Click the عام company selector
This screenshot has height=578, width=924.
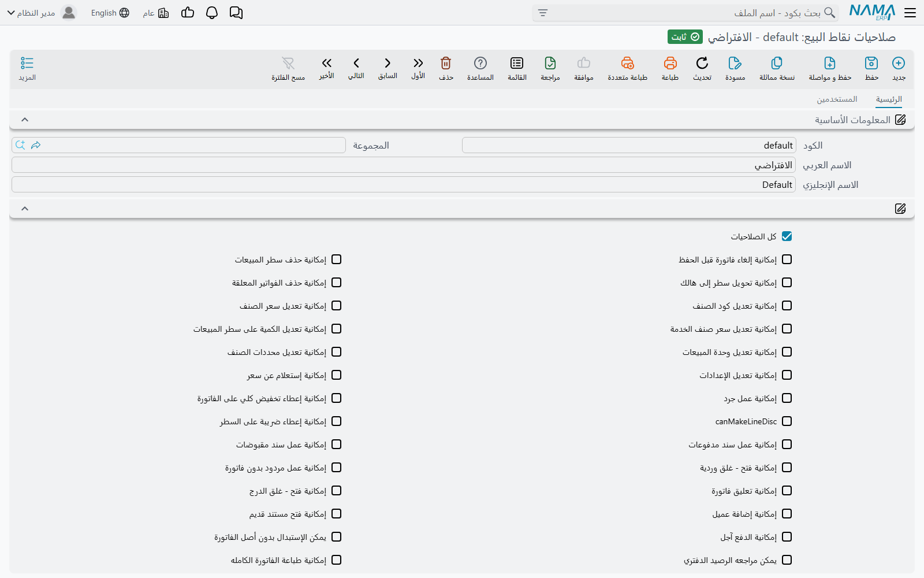click(156, 13)
